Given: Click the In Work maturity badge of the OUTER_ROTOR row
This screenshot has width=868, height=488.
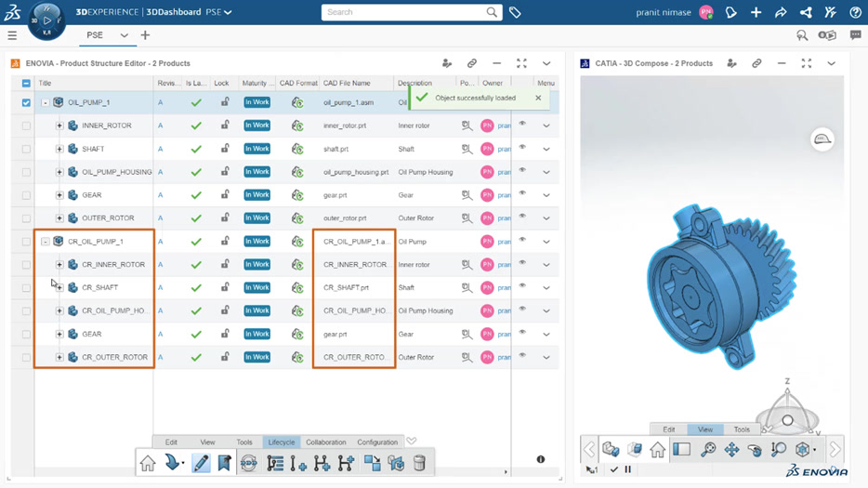Looking at the screenshot, I should tap(256, 218).
